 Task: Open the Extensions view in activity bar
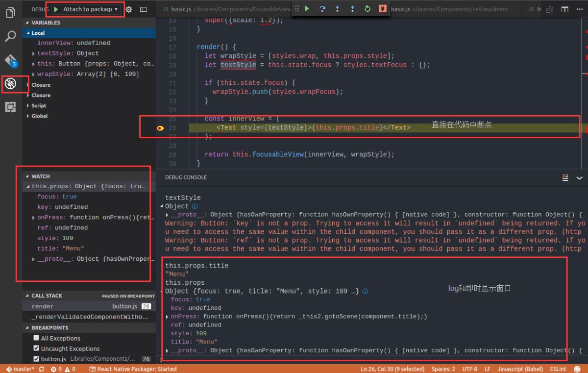(x=10, y=107)
